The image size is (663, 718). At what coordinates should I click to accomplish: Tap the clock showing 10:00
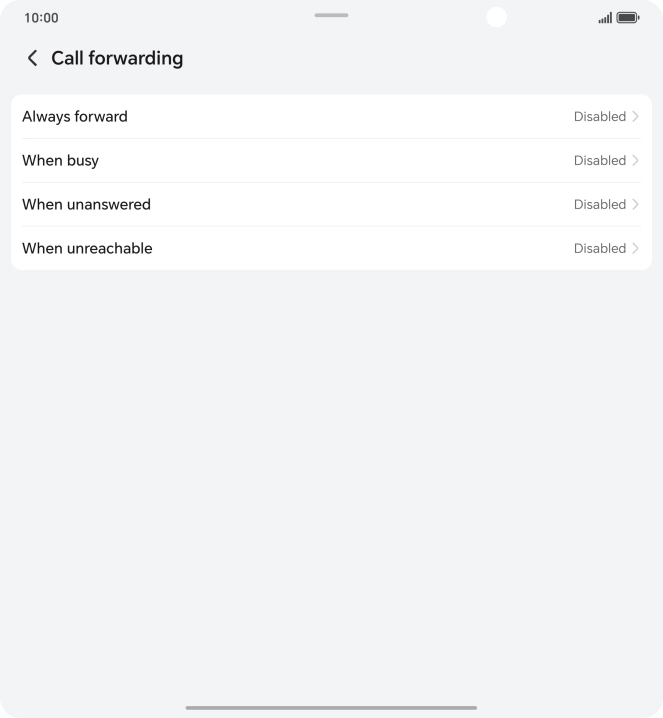41,18
